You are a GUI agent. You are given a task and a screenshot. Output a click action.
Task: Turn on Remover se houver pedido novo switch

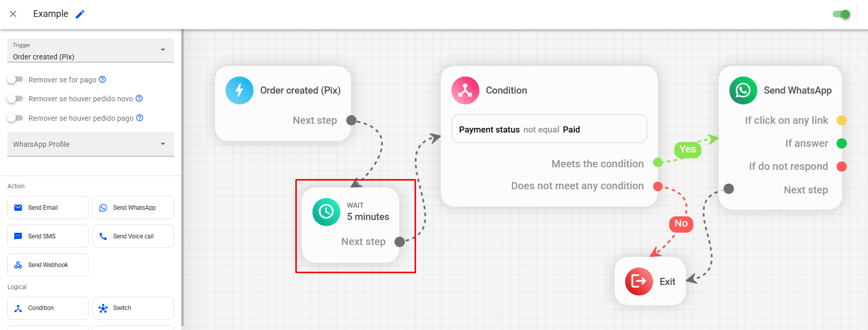point(15,98)
